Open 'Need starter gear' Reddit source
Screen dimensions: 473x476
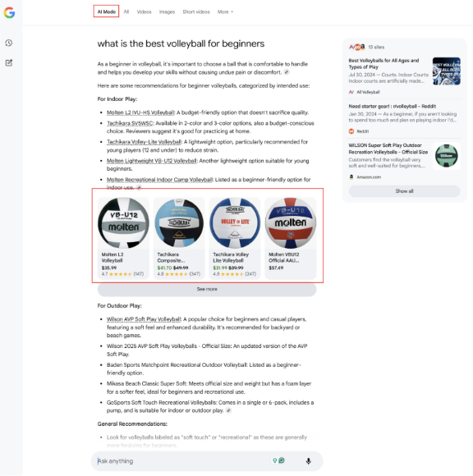(393, 106)
